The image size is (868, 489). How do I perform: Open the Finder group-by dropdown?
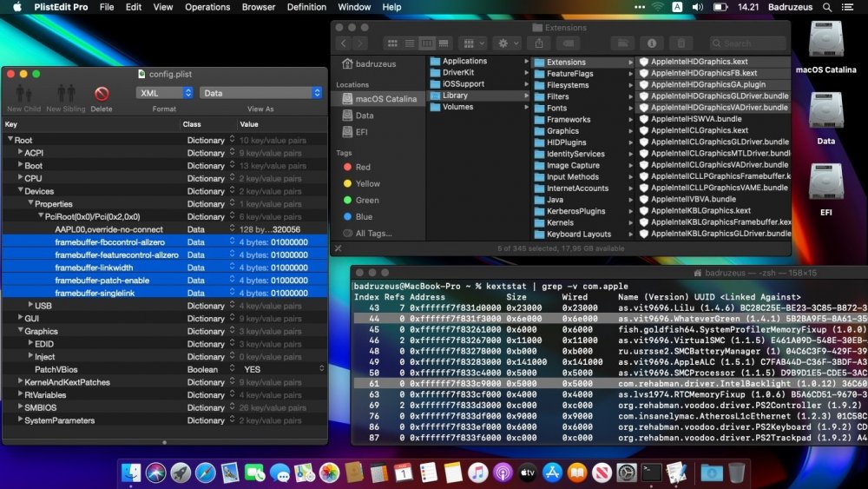pyautogui.click(x=474, y=43)
